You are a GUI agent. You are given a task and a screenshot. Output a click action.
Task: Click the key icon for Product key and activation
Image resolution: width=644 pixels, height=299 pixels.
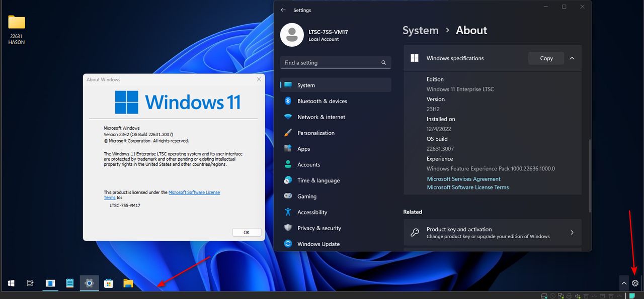tap(415, 233)
